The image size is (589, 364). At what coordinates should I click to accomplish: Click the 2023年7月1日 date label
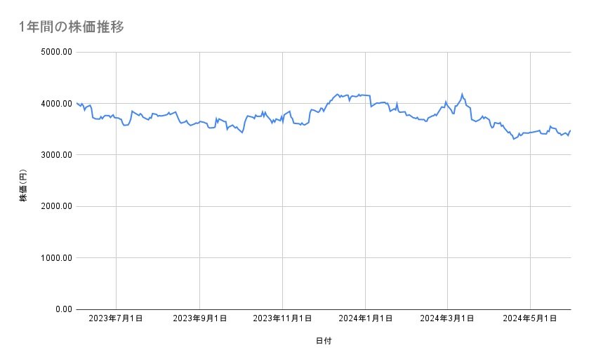coord(117,318)
